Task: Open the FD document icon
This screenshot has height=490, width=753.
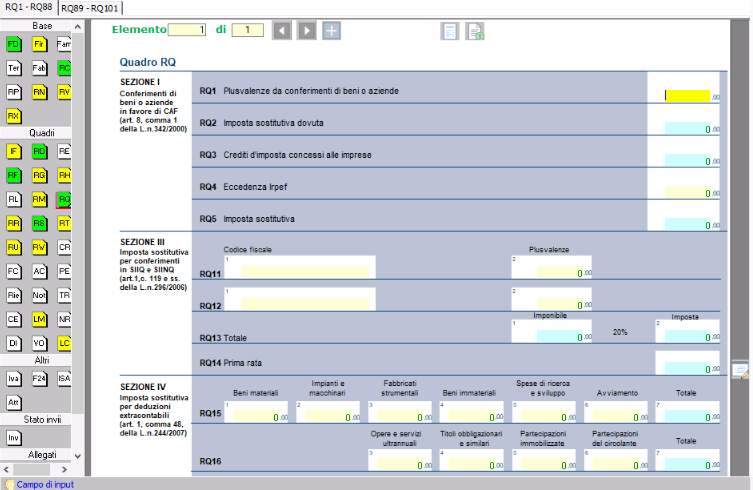Action: pos(13,44)
